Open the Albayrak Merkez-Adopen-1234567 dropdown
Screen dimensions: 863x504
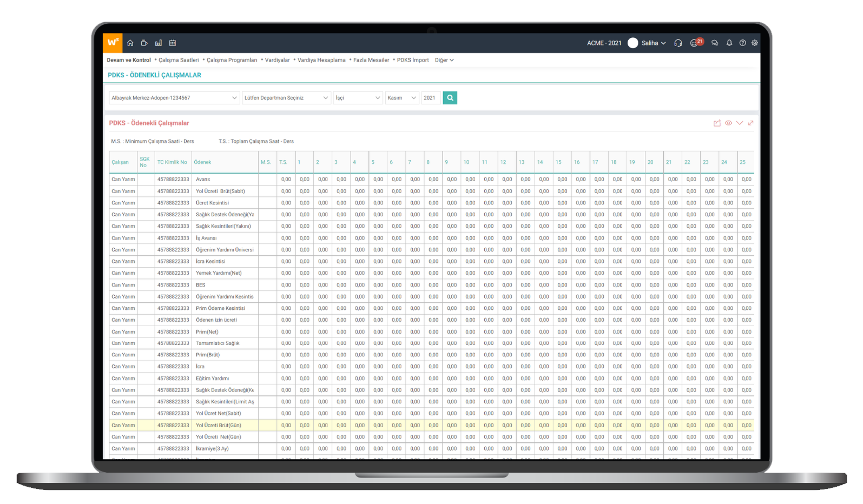click(174, 98)
